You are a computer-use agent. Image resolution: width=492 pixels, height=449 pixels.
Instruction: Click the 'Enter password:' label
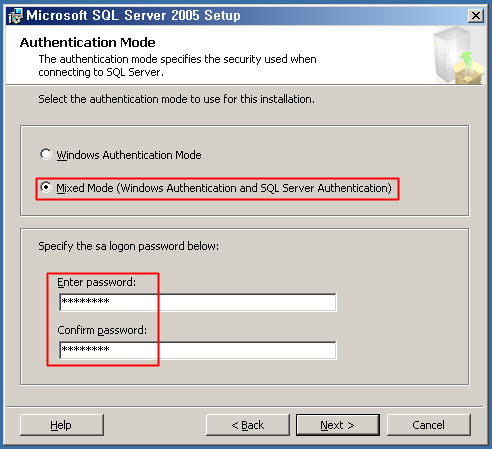coord(97,282)
